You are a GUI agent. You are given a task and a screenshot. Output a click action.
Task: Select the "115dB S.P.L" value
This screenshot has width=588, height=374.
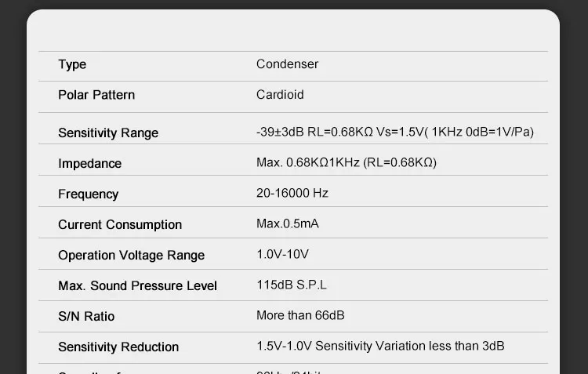(x=292, y=285)
